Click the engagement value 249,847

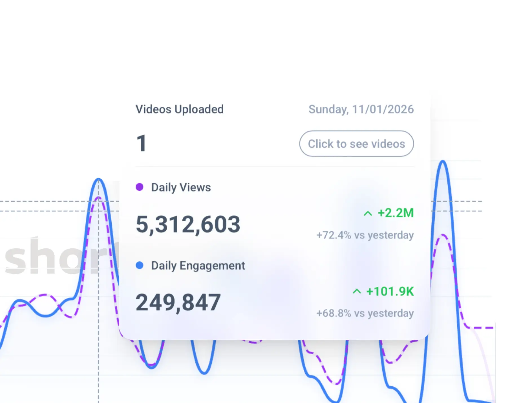click(x=178, y=303)
